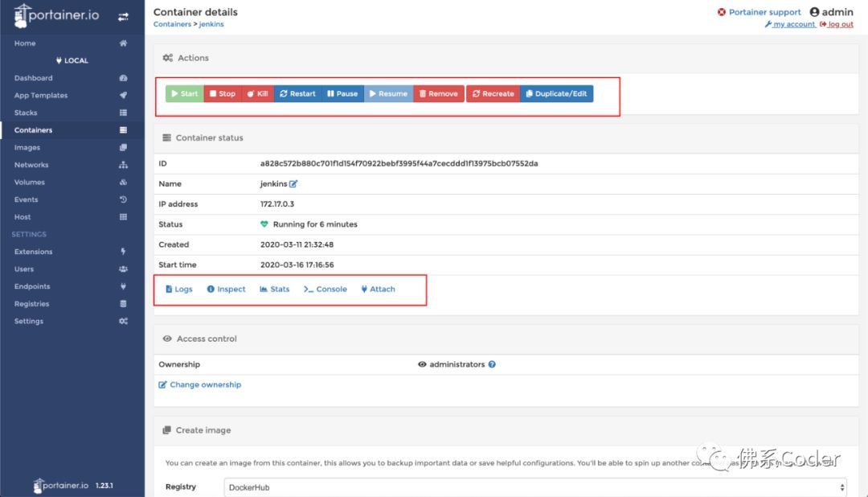Image resolution: width=868 pixels, height=497 pixels.
Task: Open the container Logs link
Action: tap(178, 290)
